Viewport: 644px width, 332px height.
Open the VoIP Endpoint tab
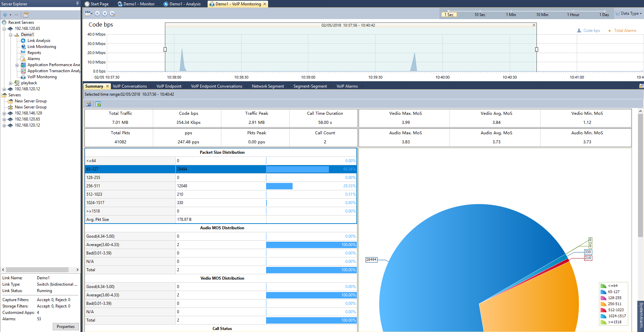(x=169, y=86)
